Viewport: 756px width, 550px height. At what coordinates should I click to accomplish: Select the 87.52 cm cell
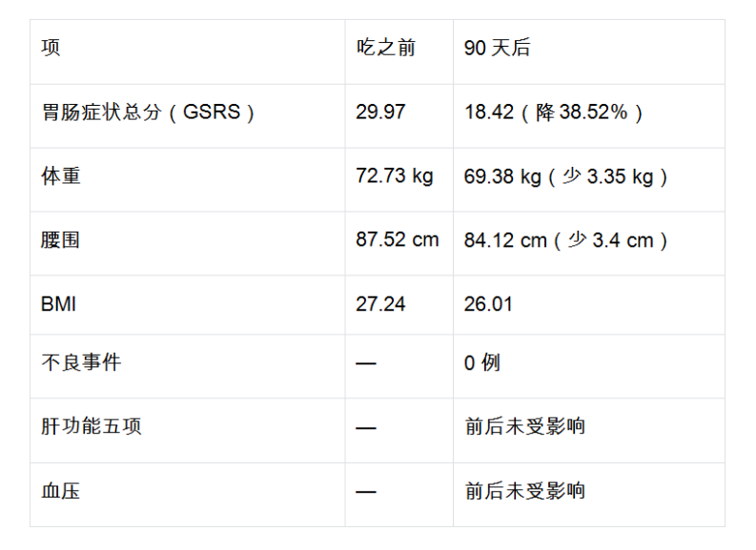(x=399, y=243)
